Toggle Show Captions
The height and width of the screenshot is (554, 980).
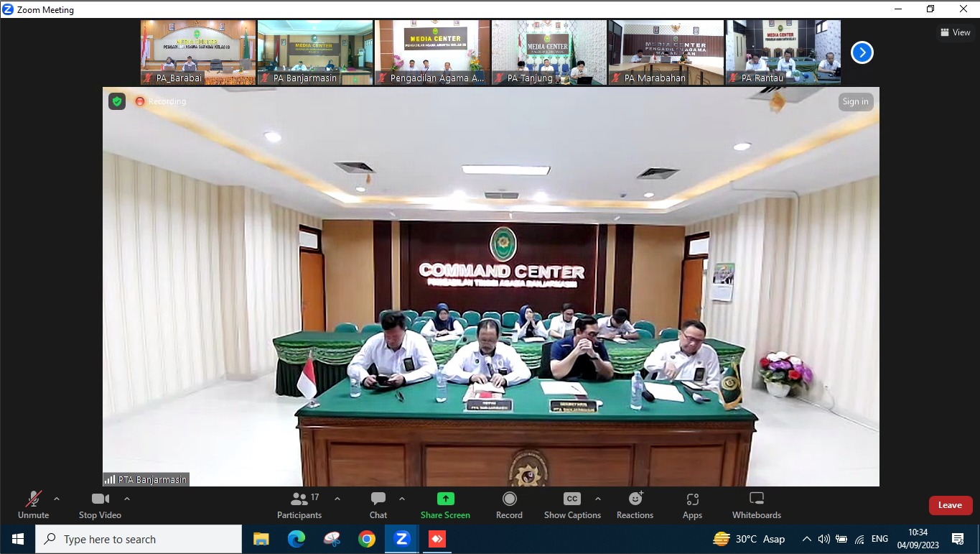[571, 504]
